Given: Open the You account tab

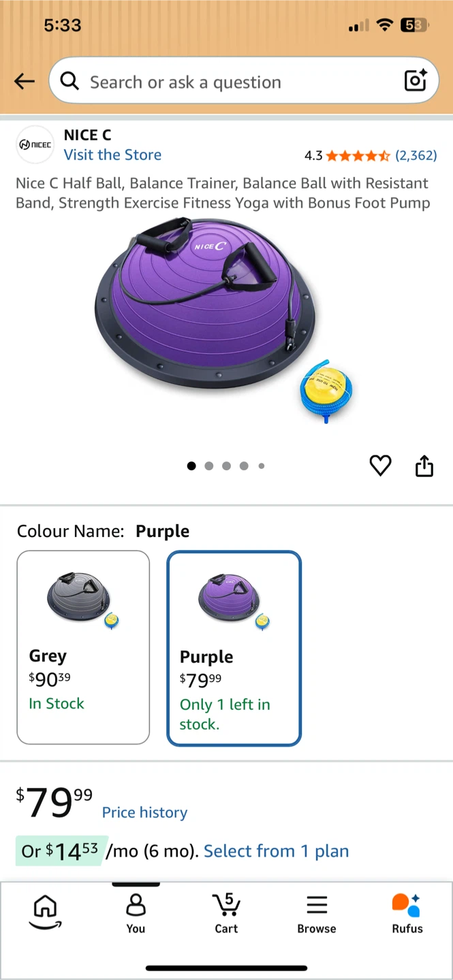Looking at the screenshot, I should coord(136,913).
